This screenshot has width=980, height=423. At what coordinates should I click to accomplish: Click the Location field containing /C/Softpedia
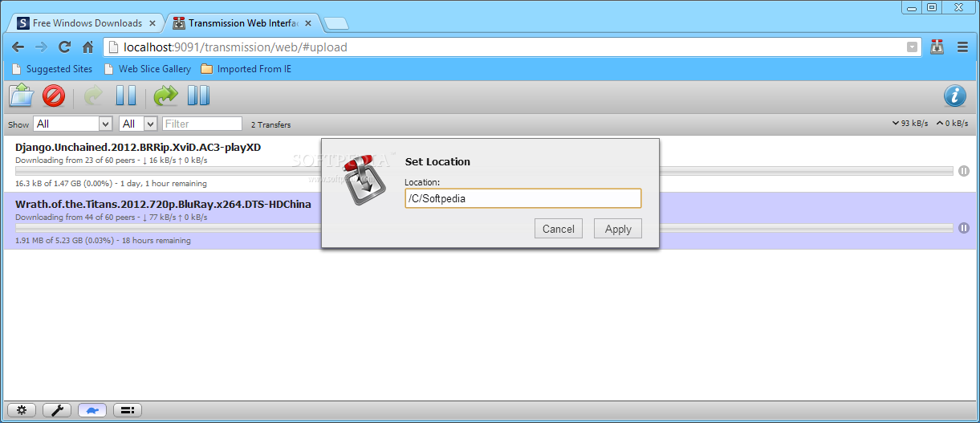(x=523, y=198)
